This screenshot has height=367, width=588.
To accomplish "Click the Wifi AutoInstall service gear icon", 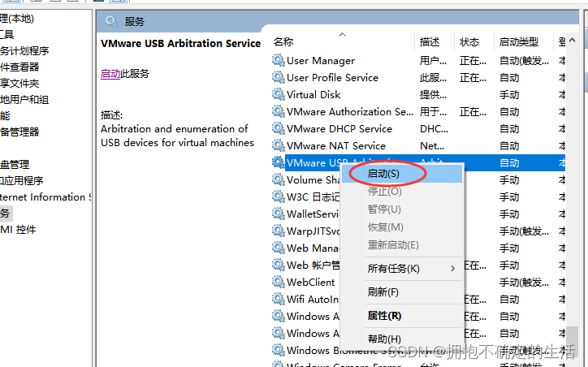I will 279,299.
